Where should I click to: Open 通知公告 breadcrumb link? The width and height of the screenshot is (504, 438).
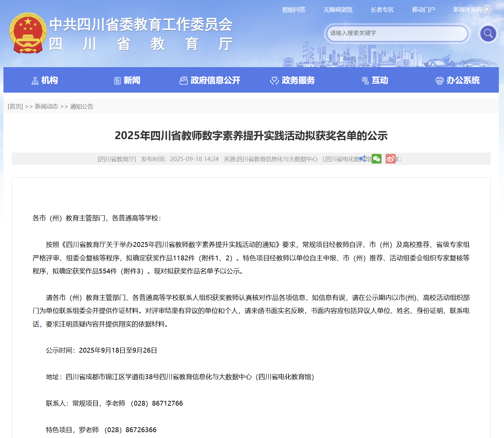pyautogui.click(x=82, y=106)
